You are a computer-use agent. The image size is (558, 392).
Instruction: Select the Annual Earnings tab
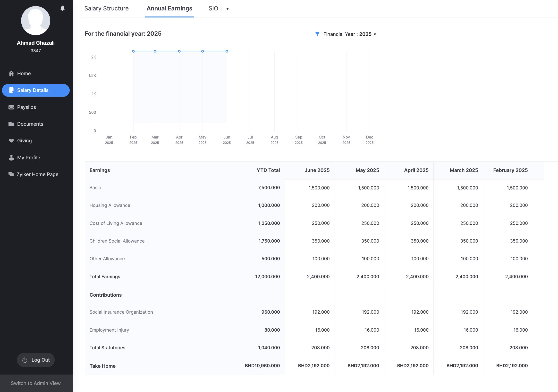click(x=169, y=8)
